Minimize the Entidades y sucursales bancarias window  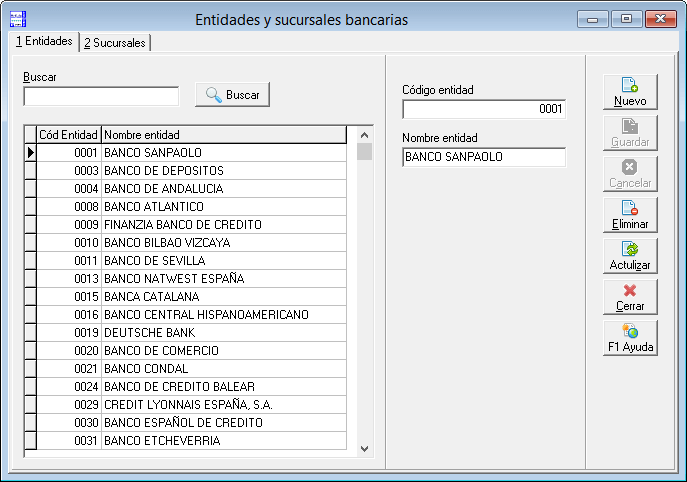pyautogui.click(x=593, y=19)
